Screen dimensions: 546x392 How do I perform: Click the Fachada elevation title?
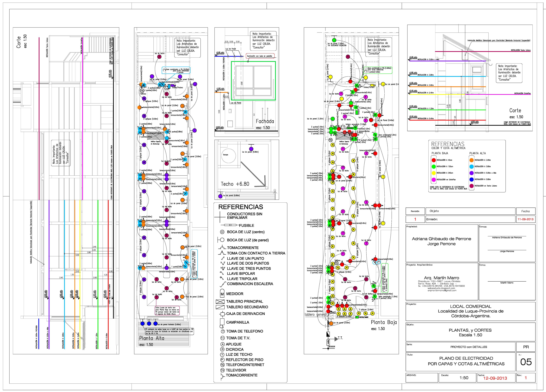click(x=265, y=121)
